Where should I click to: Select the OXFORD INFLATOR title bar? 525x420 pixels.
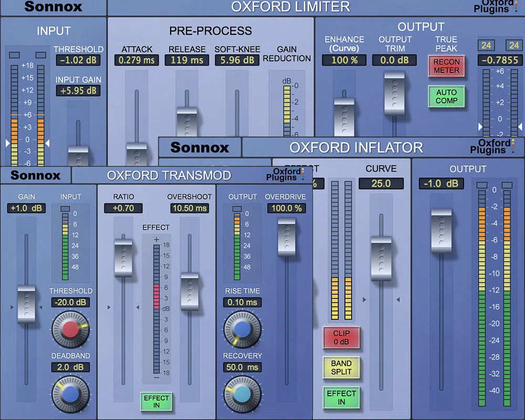[356, 148]
